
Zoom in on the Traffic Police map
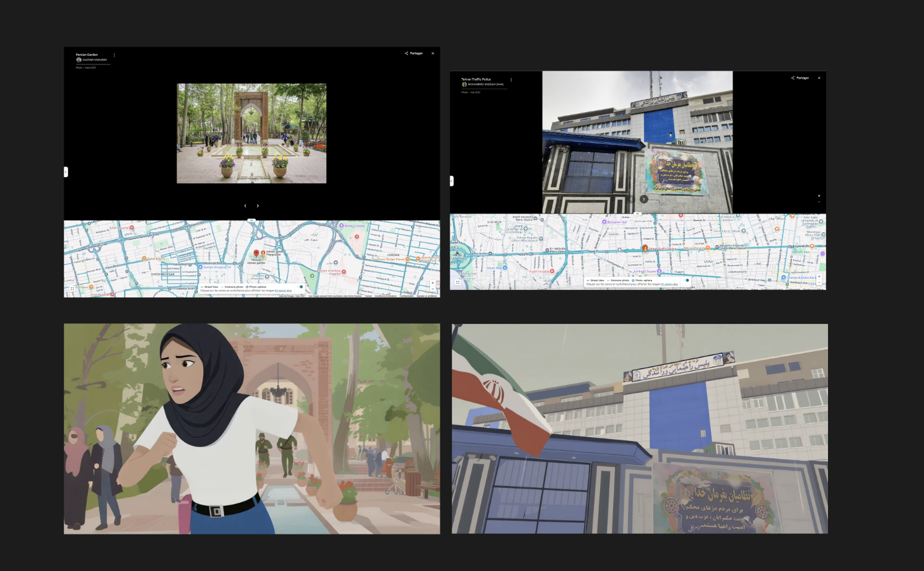click(x=819, y=276)
